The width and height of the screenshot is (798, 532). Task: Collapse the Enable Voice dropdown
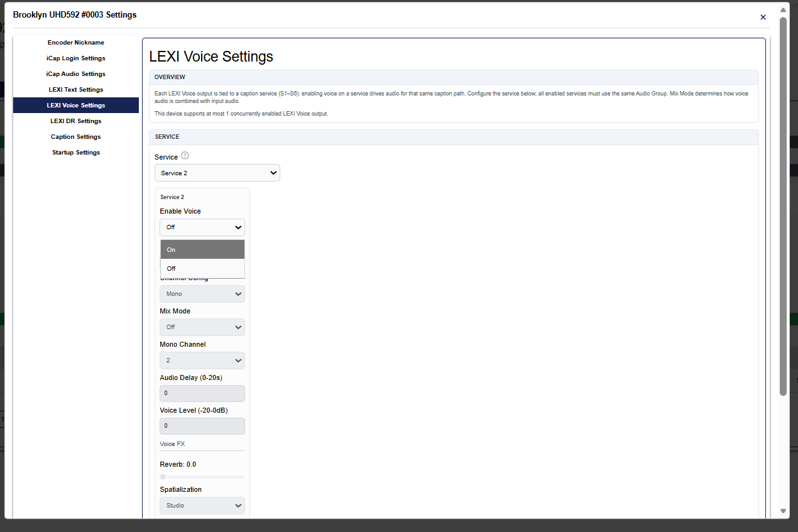pyautogui.click(x=202, y=227)
